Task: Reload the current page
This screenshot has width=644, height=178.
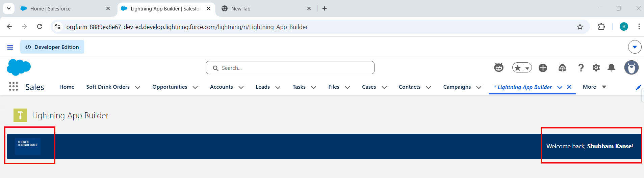Action: tap(40, 27)
